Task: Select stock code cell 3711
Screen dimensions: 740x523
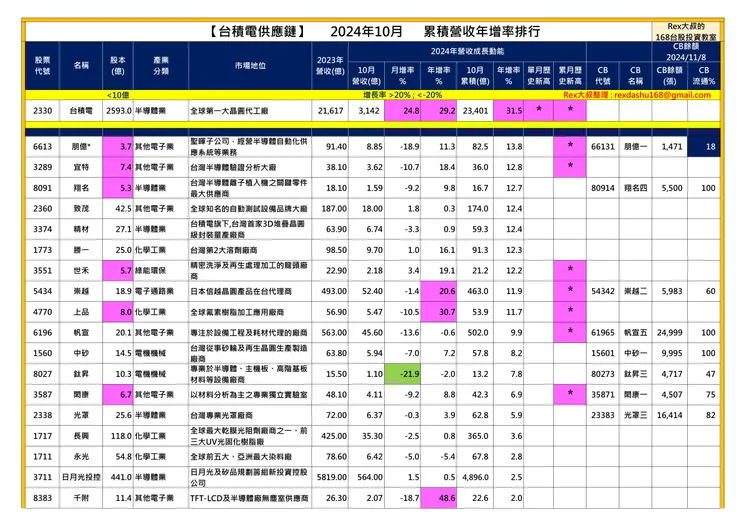Action: click(x=42, y=477)
